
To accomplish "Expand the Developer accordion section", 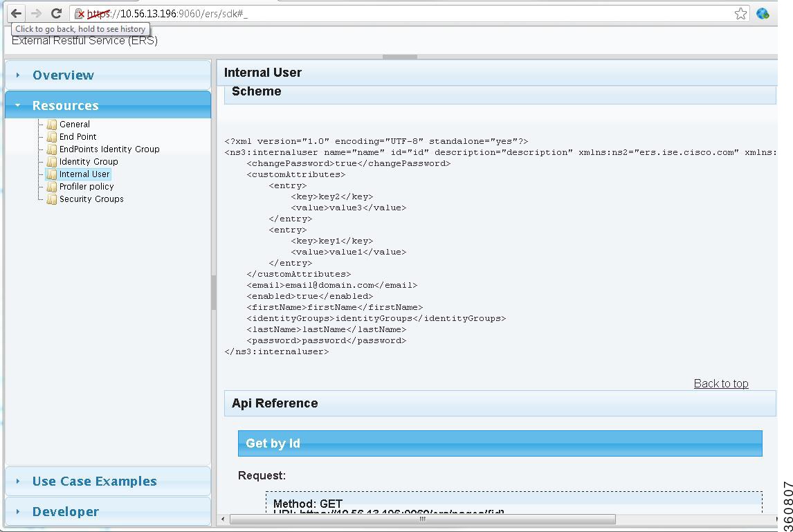I will (108, 511).
